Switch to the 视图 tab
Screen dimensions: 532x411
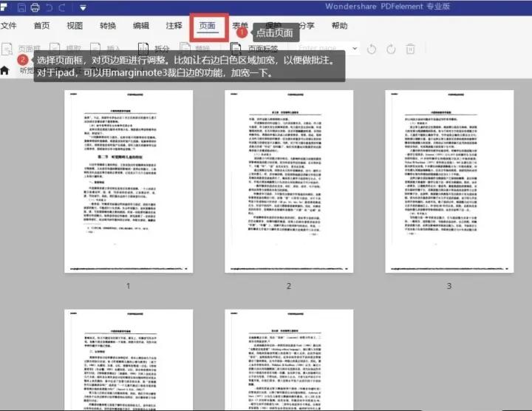tap(75, 25)
